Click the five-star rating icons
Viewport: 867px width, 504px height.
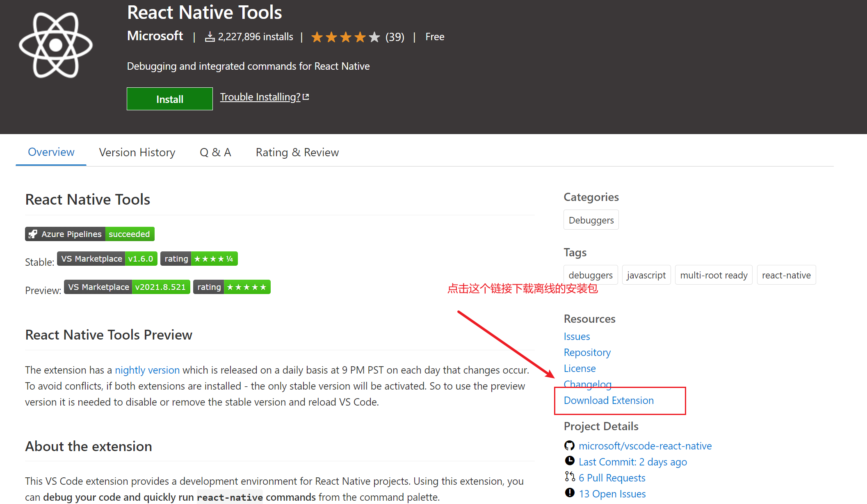tap(345, 37)
